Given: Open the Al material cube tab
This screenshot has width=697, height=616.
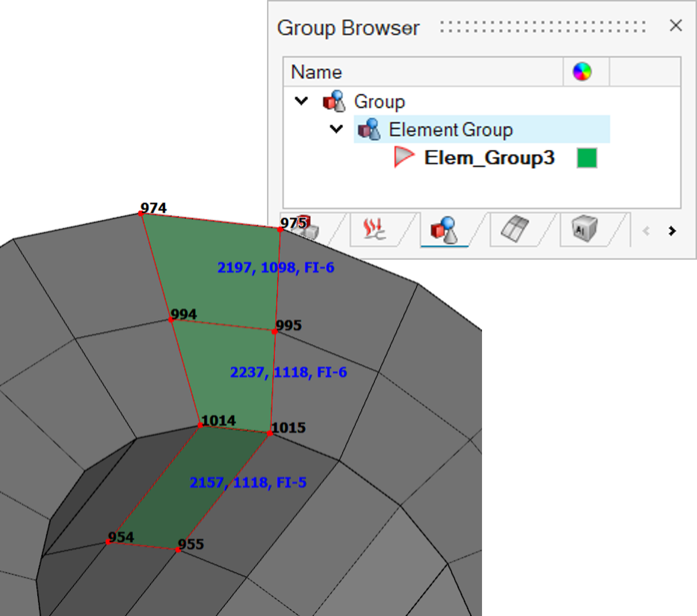Looking at the screenshot, I should tap(584, 230).
